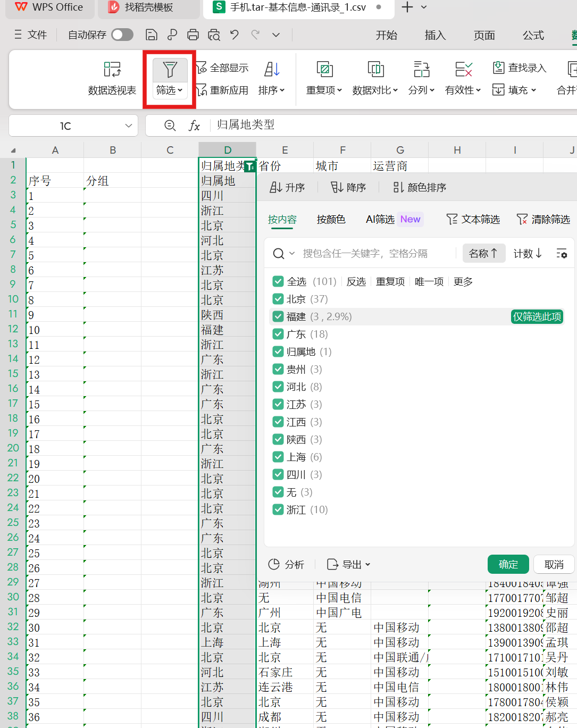Click the Analysis (分析) chart icon

[274, 564]
